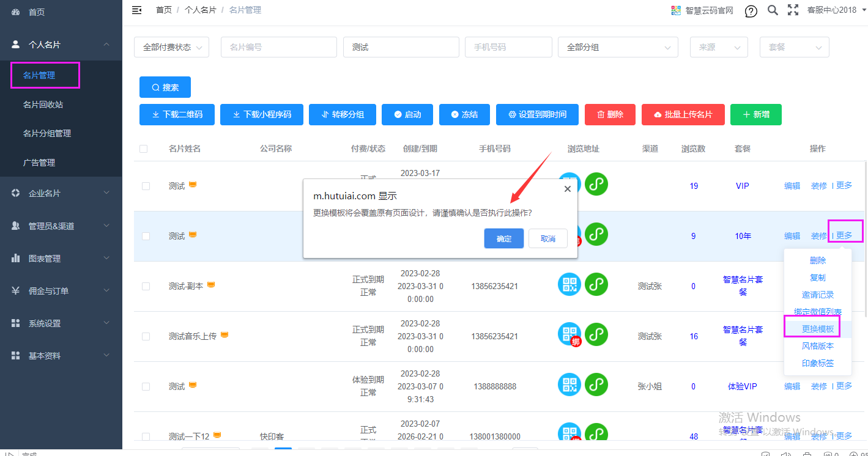
Task: Tick the select-all checkbox in table header
Action: tap(143, 149)
